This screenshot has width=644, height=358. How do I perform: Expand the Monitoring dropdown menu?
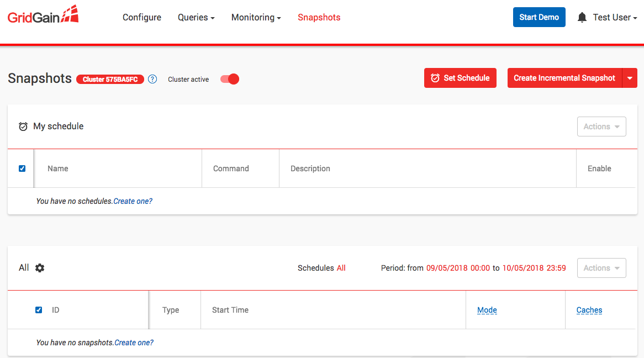tap(256, 18)
